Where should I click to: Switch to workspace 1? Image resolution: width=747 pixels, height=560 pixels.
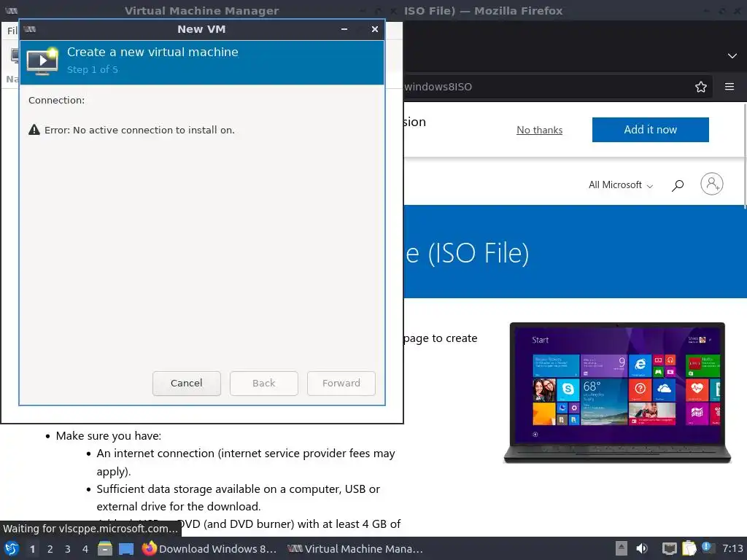[x=32, y=549]
